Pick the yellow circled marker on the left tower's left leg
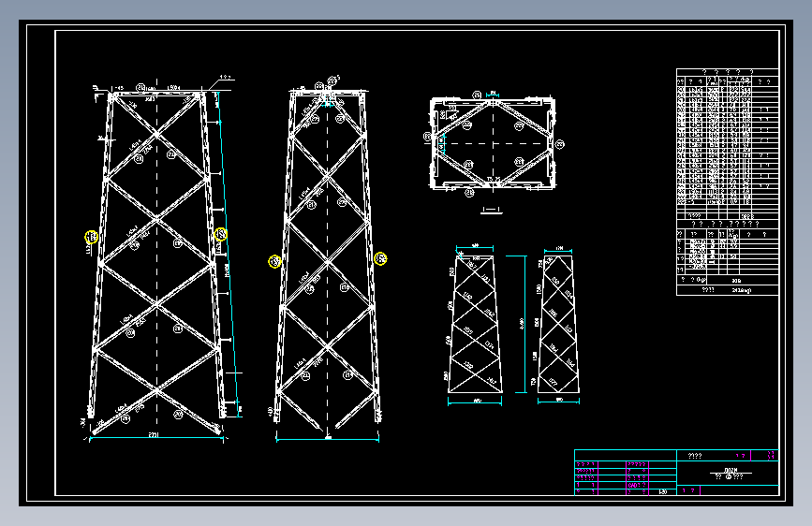This screenshot has height=526, width=812. (91, 237)
